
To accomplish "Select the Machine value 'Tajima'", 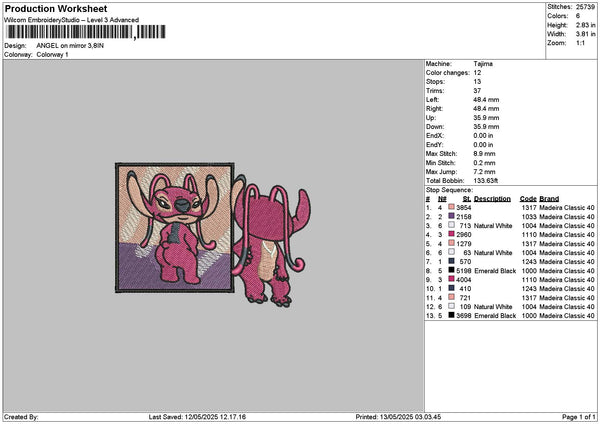I will coord(483,64).
